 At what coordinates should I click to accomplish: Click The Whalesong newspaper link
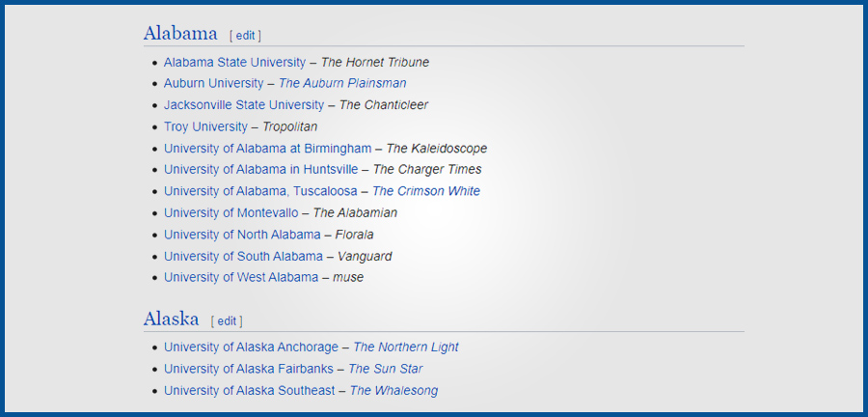point(393,391)
